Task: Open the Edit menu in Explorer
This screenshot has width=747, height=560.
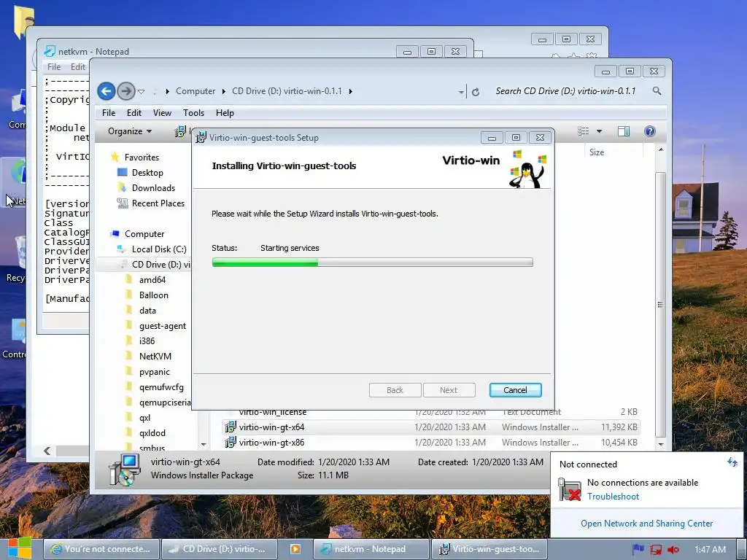Action: click(134, 113)
